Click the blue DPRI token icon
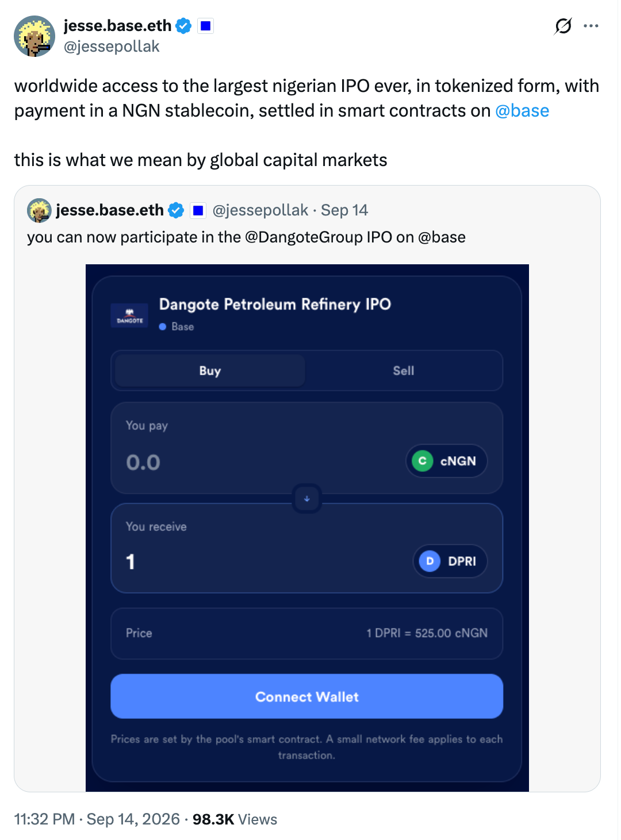This screenshot has height=840, width=621. click(x=430, y=561)
